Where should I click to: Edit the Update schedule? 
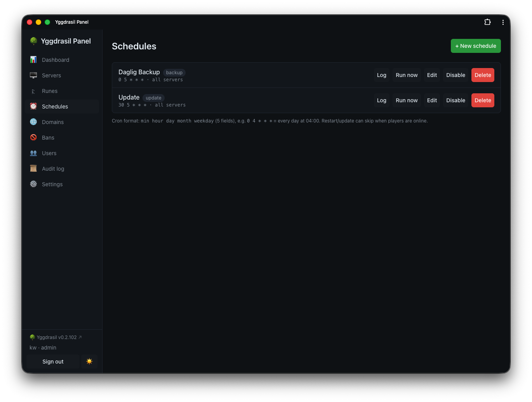432,100
